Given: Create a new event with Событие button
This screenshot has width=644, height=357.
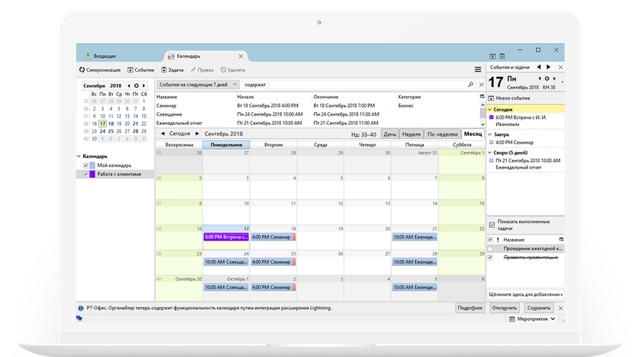Looking at the screenshot, I should 140,70.
